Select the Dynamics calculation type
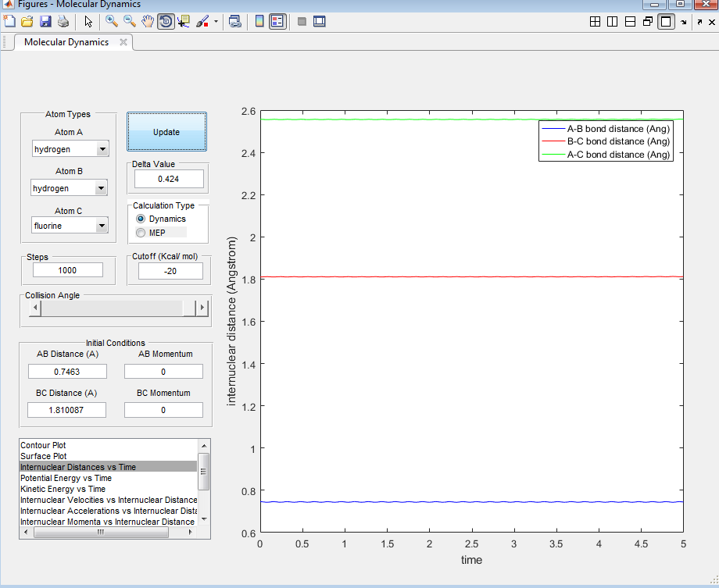 pyautogui.click(x=141, y=219)
